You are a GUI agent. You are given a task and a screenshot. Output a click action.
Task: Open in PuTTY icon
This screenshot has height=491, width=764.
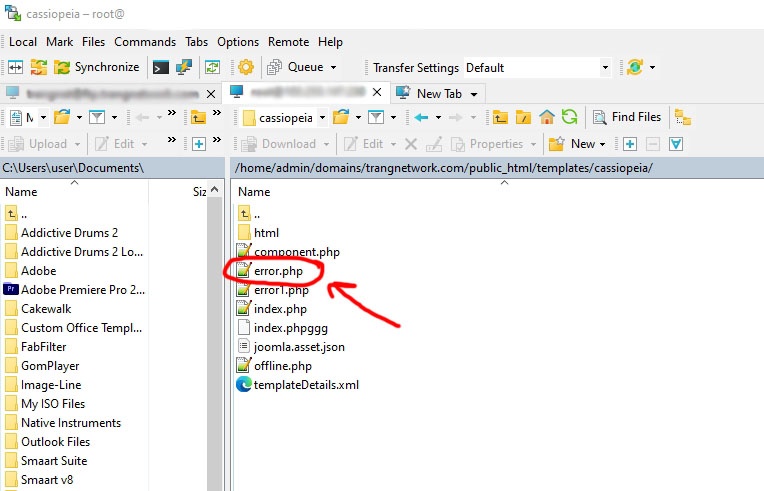click(x=184, y=67)
